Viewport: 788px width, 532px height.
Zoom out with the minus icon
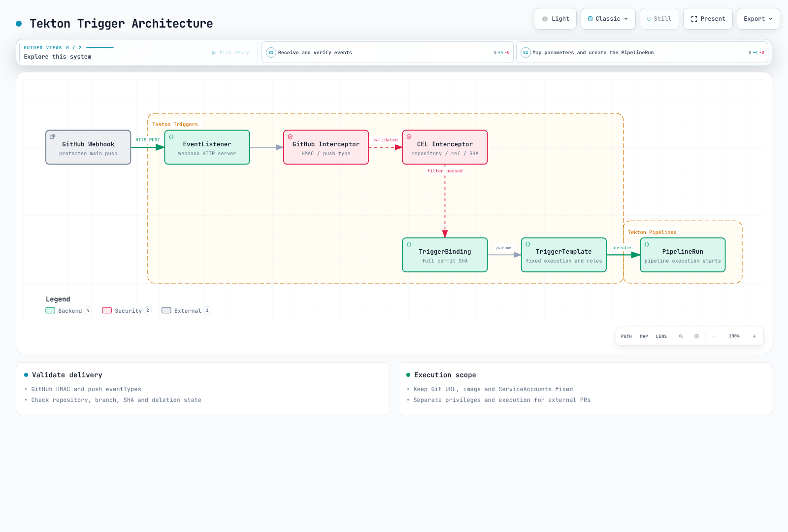(x=714, y=336)
